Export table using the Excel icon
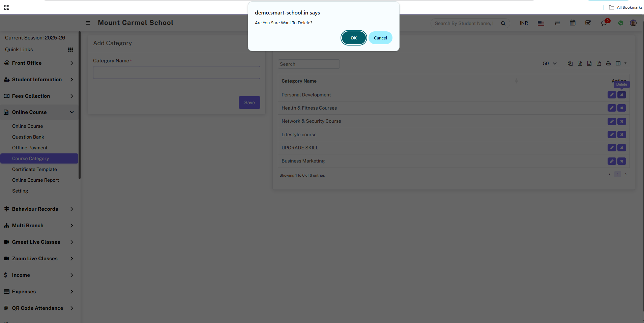The width and height of the screenshot is (644, 323). [x=580, y=63]
